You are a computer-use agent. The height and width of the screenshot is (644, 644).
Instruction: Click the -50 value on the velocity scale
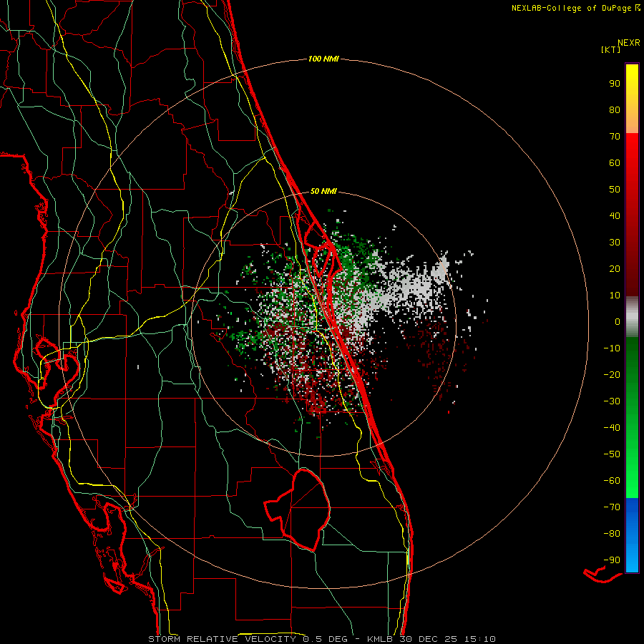tap(612, 454)
